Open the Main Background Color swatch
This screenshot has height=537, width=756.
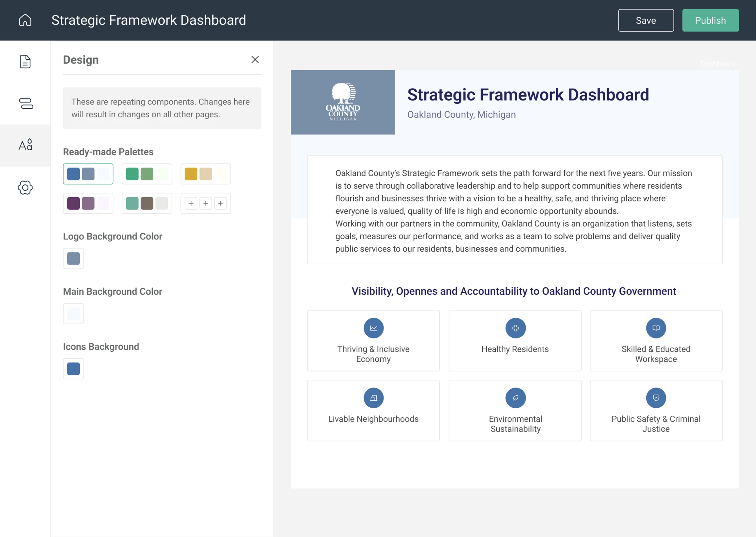(x=73, y=313)
